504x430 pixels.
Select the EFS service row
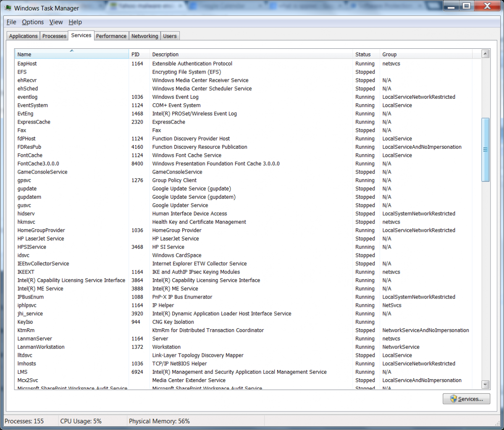coord(248,72)
